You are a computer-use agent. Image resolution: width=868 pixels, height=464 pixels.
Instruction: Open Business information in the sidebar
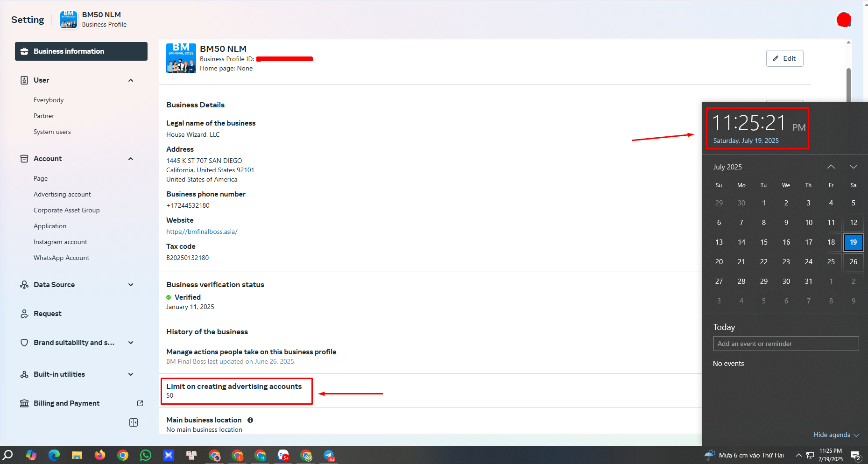[81, 51]
